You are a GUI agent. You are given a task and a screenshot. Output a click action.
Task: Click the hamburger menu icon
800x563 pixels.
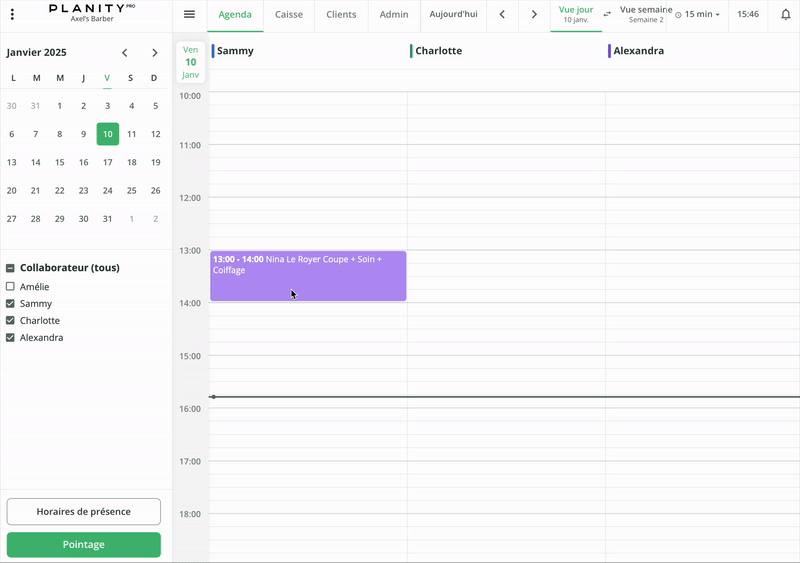[189, 15]
